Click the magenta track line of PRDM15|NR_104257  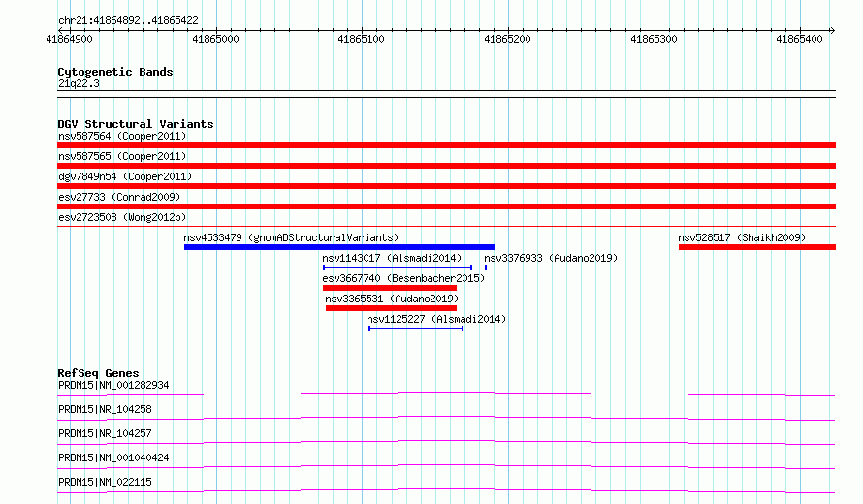click(446, 442)
